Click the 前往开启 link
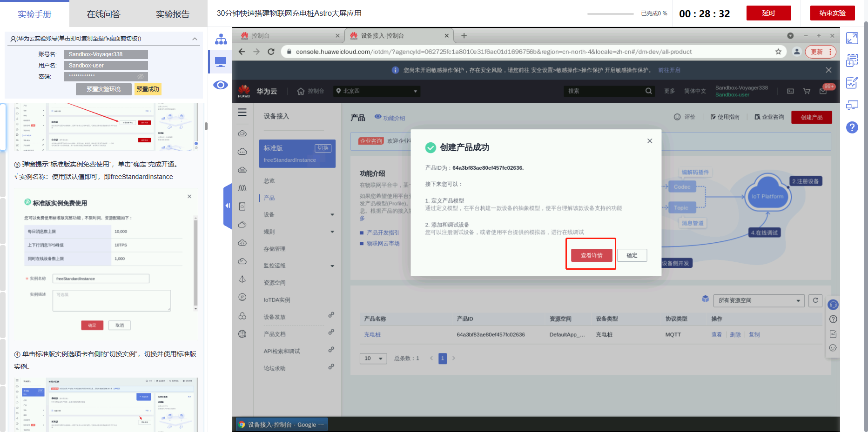Image resolution: width=868 pixels, height=432 pixels. click(x=669, y=70)
